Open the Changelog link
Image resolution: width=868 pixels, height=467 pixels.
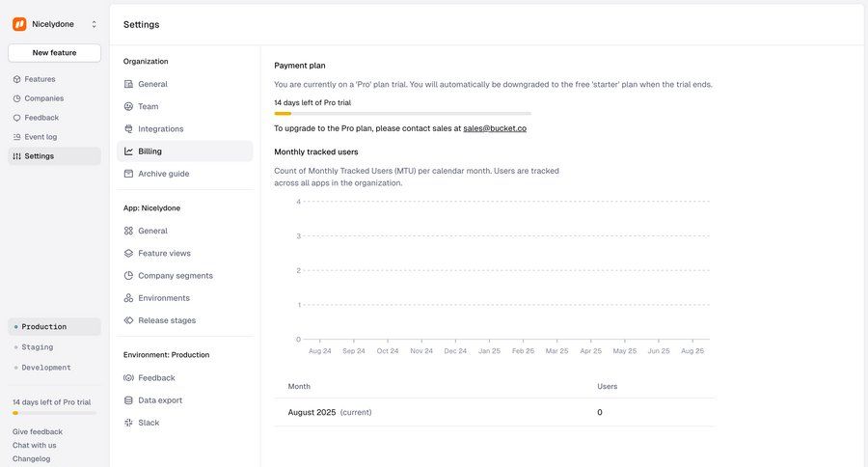[x=32, y=458]
